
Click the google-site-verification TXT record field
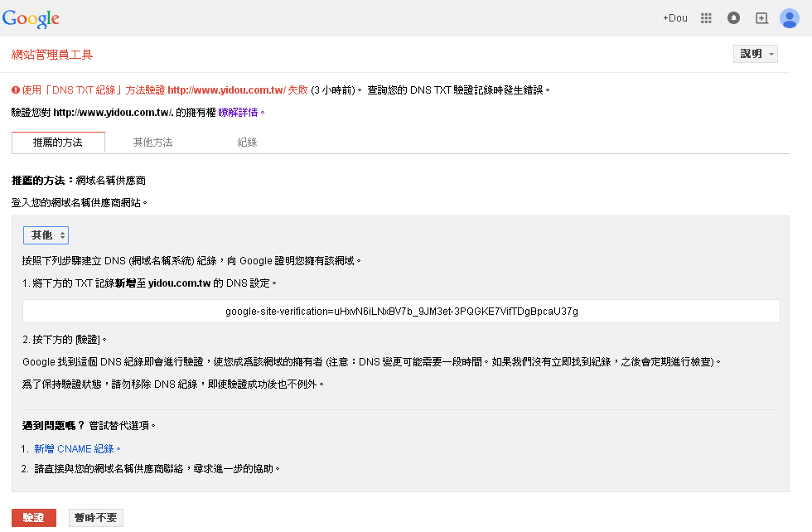(x=401, y=312)
